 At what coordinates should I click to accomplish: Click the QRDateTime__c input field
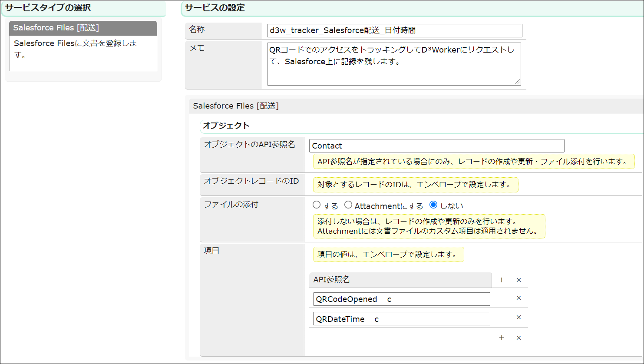401,319
